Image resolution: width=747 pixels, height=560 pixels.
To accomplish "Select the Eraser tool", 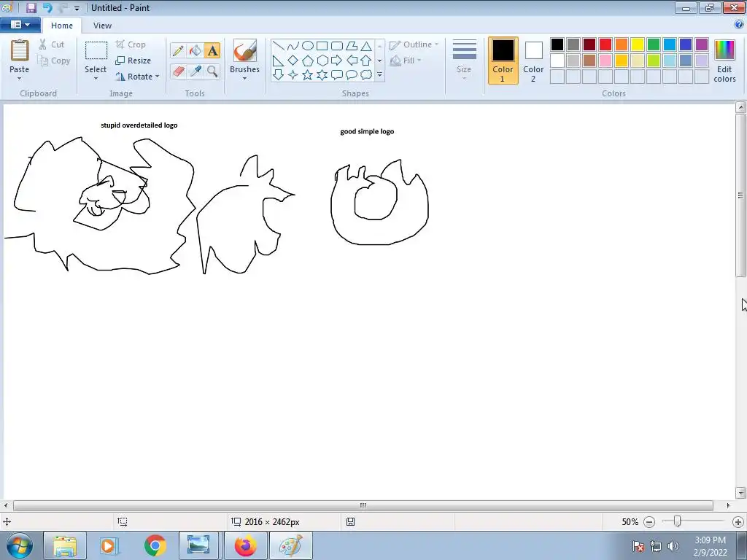I will point(178,71).
